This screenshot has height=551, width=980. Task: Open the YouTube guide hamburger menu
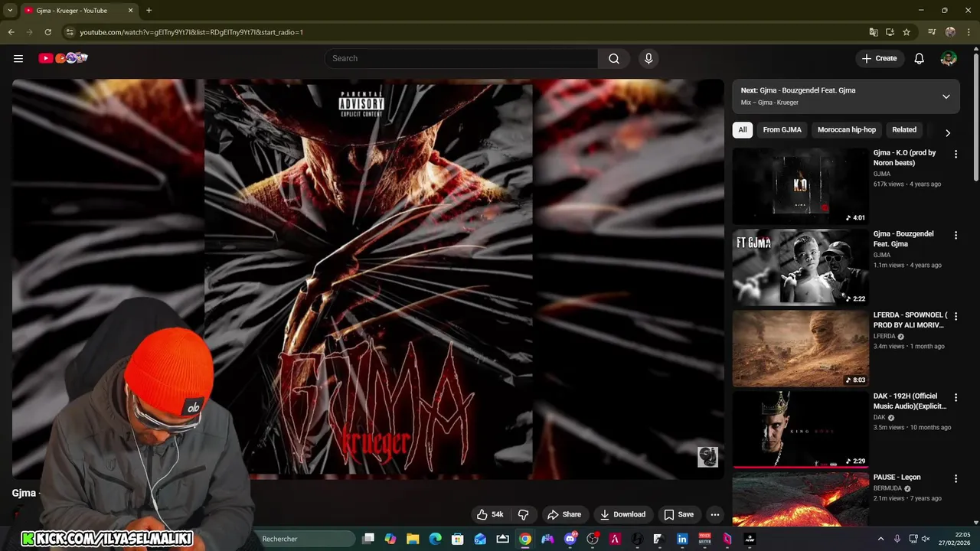click(18, 58)
